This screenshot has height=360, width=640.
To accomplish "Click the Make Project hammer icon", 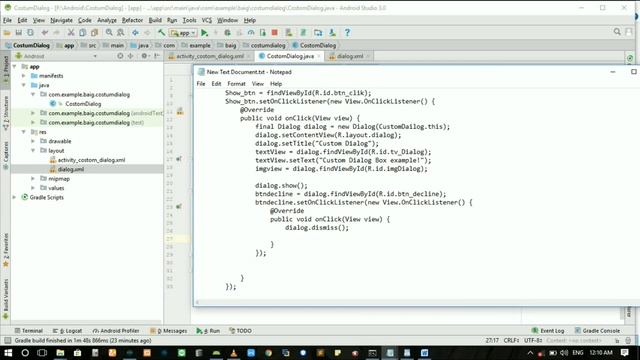I will tap(162, 33).
